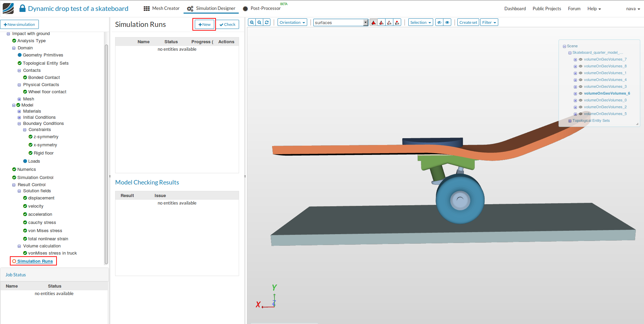Toggle visibility of volumeOnGeoVolumes_1
Screen dimensions: 644x324
(x=581, y=73)
